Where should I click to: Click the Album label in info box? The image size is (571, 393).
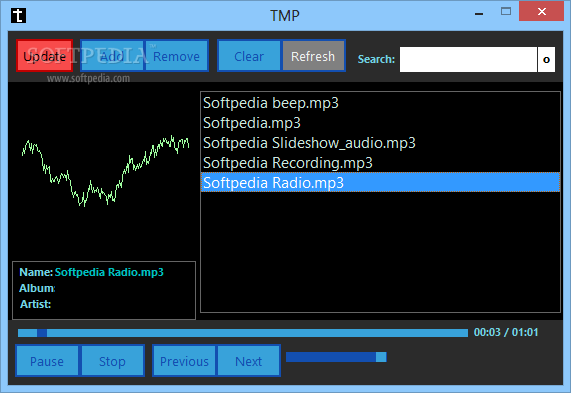coord(37,288)
